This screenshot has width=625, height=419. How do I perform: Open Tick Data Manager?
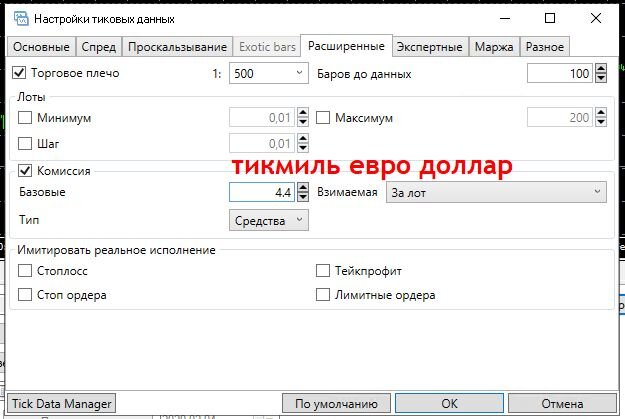(61, 403)
